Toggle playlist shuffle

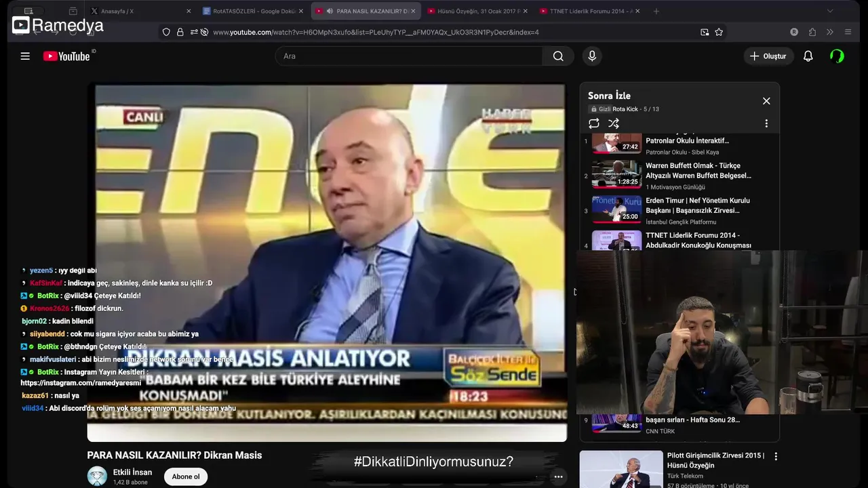point(614,123)
